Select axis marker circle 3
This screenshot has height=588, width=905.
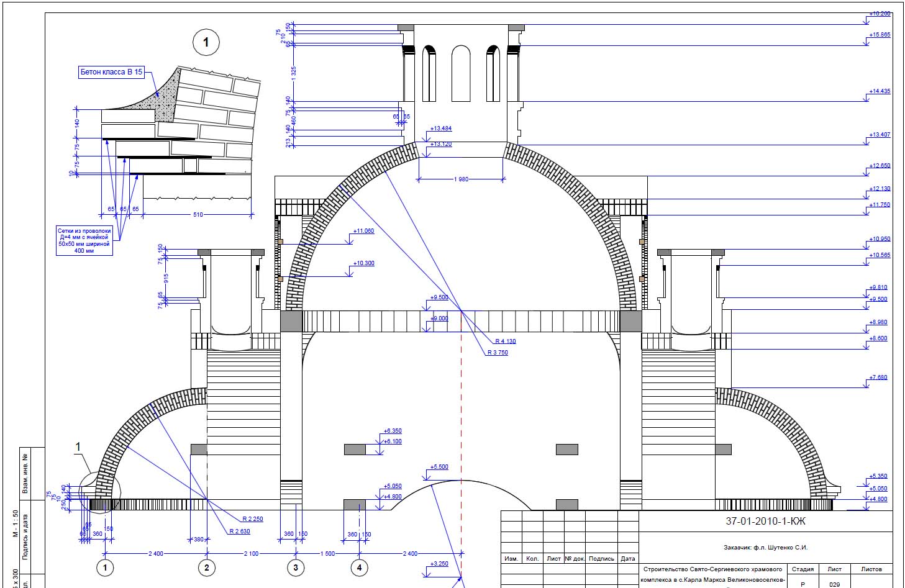(296, 568)
